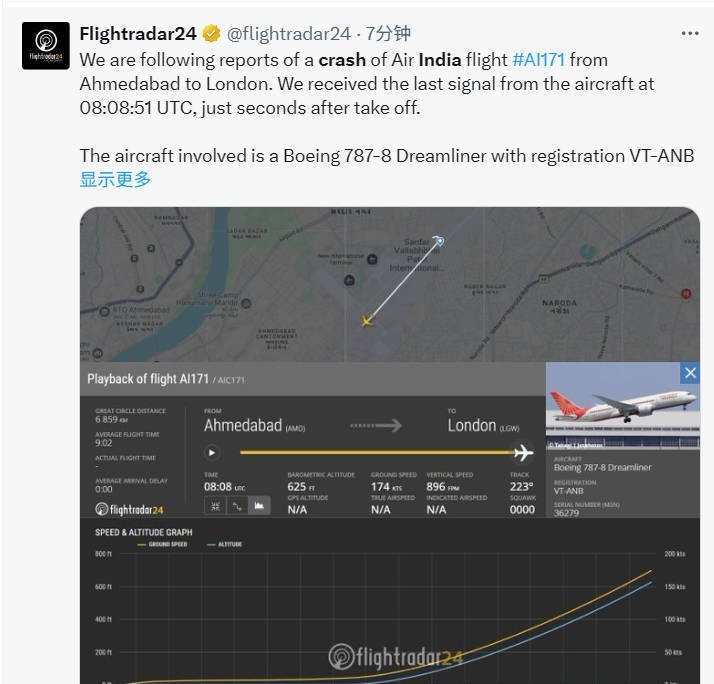Click the yellow aircraft icon on map

(x=367, y=321)
